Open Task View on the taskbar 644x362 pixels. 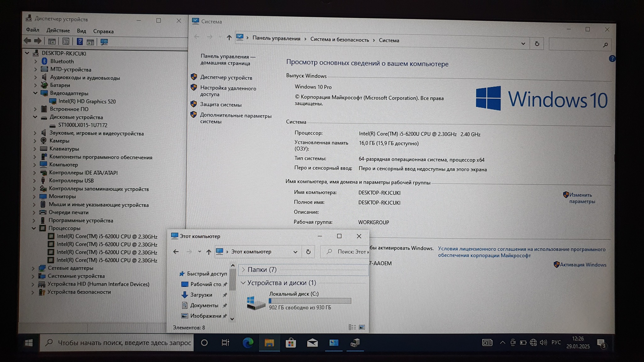coord(225,343)
